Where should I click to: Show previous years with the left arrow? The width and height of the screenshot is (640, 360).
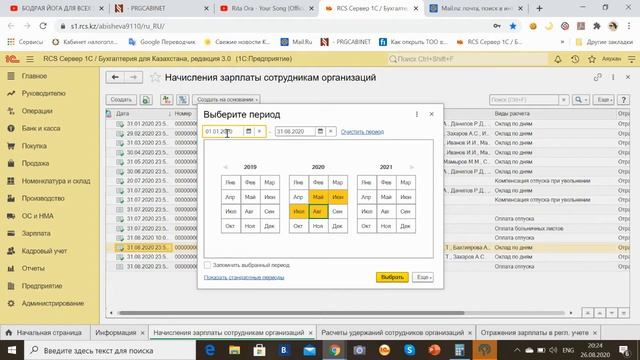click(225, 167)
